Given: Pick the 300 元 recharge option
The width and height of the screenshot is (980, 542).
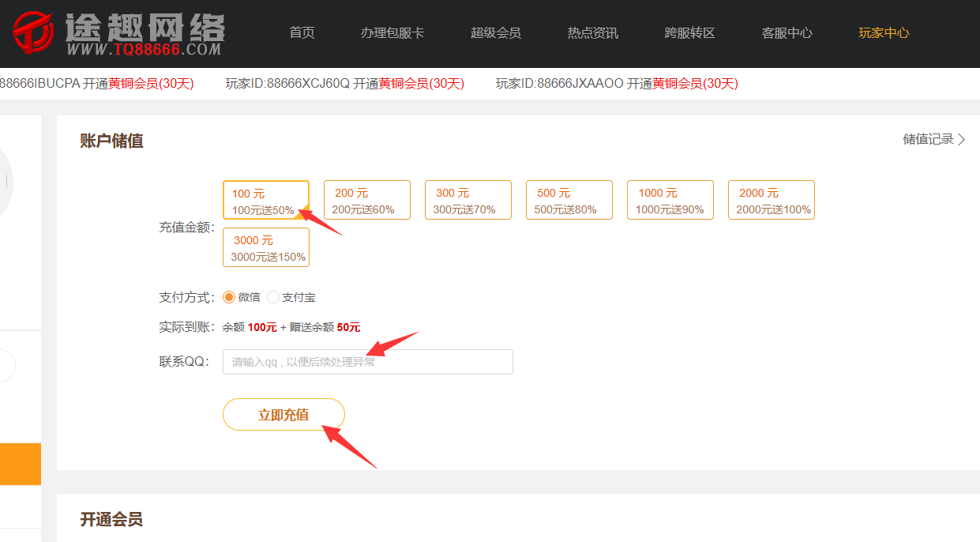Looking at the screenshot, I should point(467,201).
